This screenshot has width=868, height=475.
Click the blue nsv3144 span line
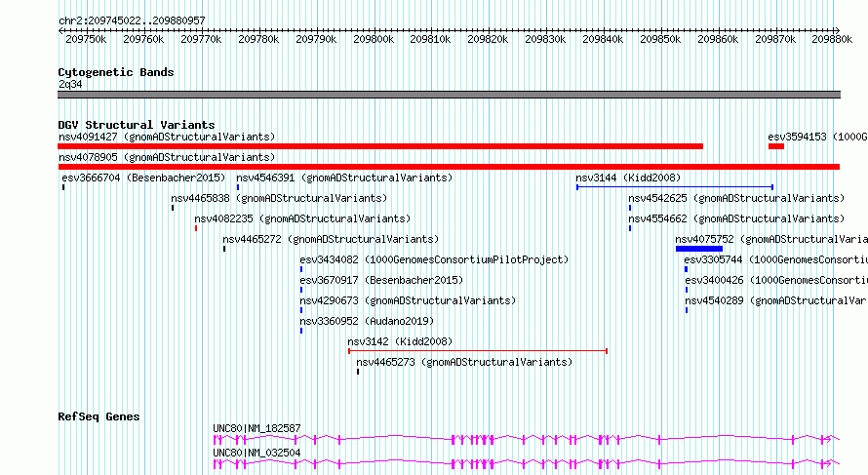675,187
